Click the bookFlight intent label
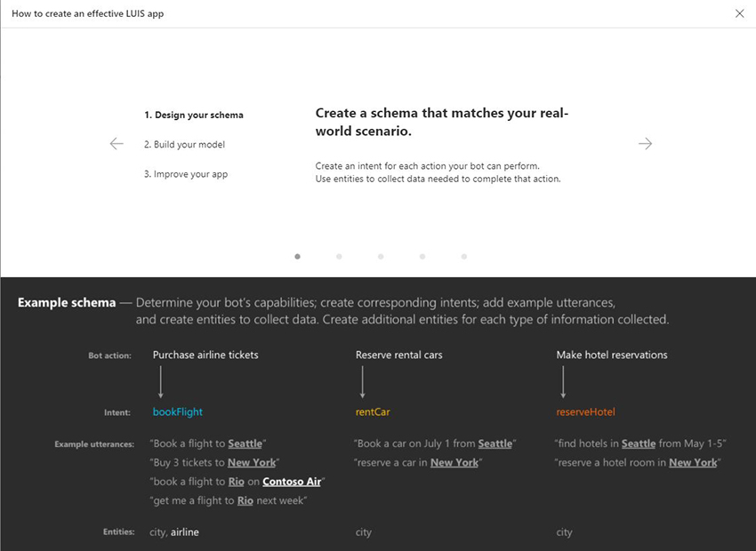The height and width of the screenshot is (551, 756). tap(178, 412)
